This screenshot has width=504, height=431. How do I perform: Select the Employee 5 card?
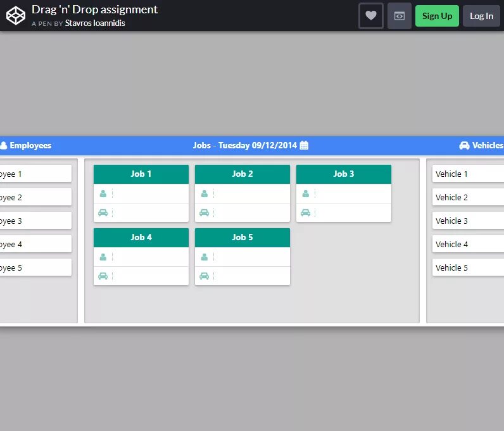click(x=35, y=267)
